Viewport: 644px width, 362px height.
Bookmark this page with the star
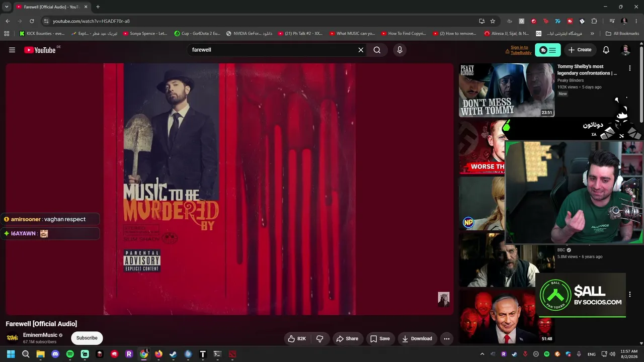[493, 21]
